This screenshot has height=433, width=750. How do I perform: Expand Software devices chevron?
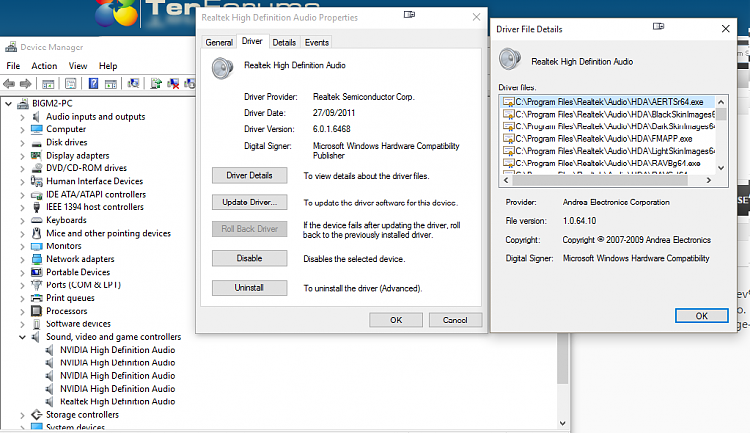pyautogui.click(x=22, y=324)
